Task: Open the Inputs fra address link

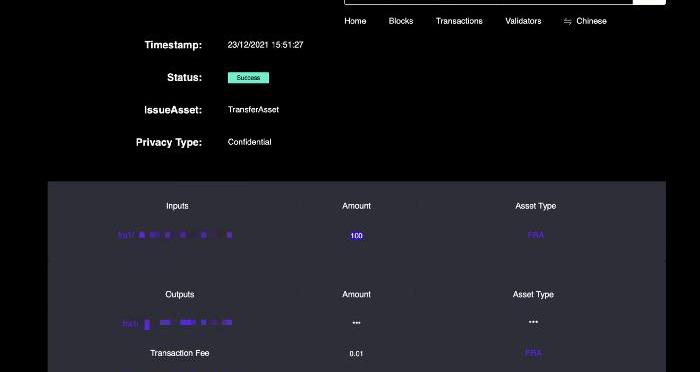Action: [175, 235]
